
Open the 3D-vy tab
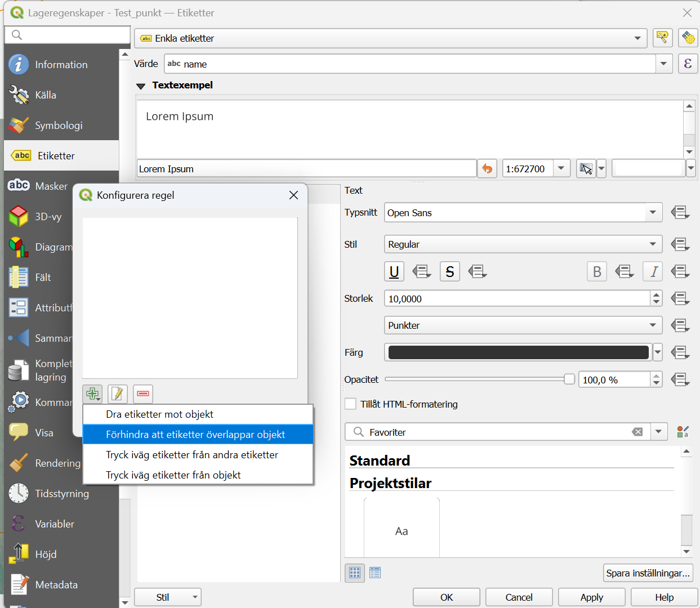point(39,217)
